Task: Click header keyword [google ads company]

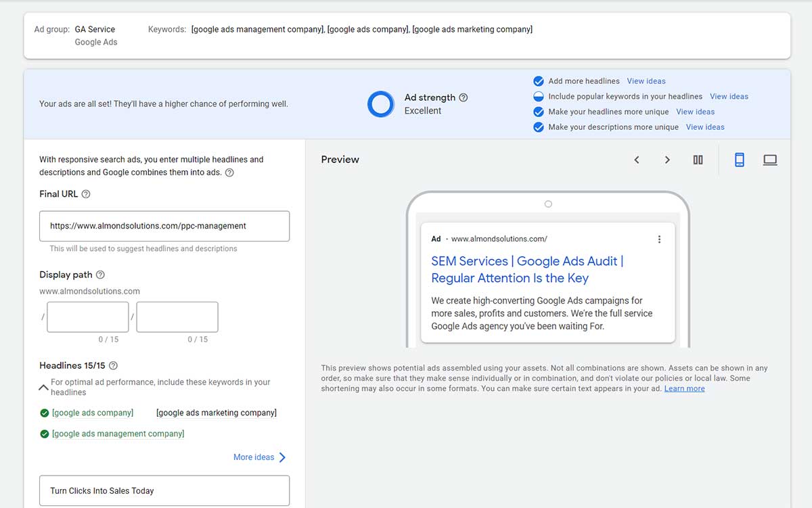Action: pyautogui.click(x=368, y=29)
